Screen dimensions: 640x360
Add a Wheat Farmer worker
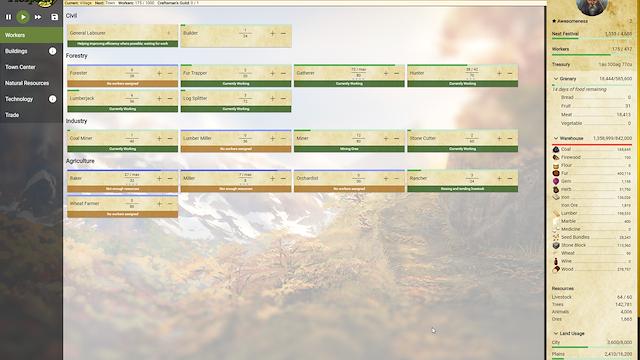point(159,204)
